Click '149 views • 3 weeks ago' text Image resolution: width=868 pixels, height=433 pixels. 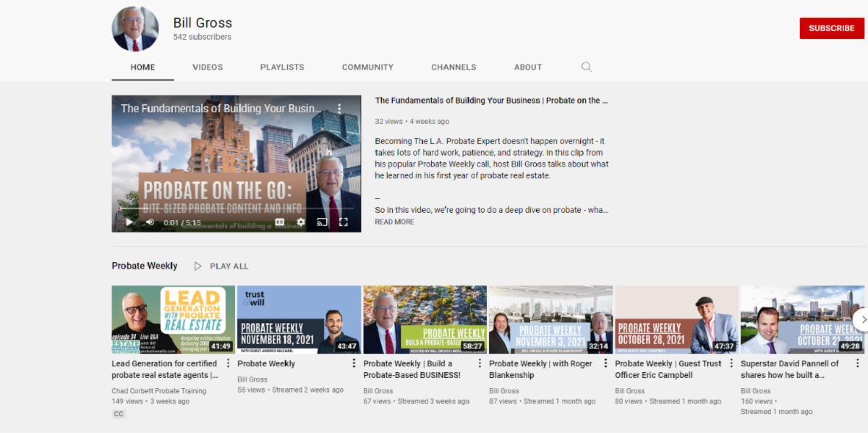(x=150, y=401)
